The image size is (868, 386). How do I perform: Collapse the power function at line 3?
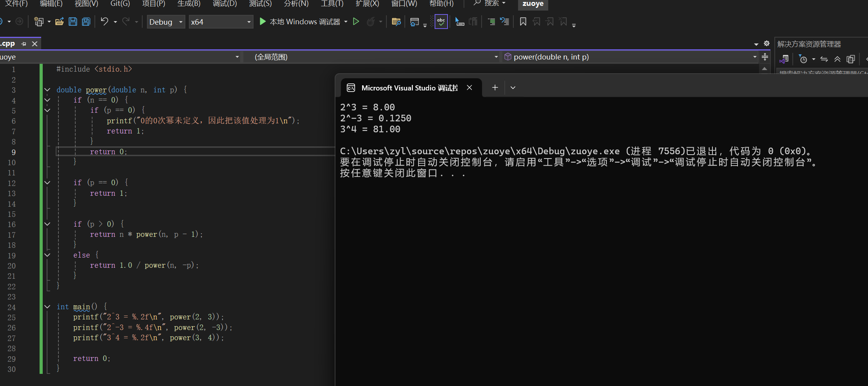coord(47,90)
